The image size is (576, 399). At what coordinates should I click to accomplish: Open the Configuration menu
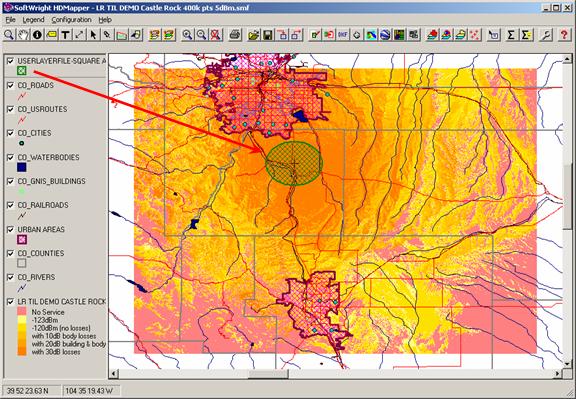click(71, 20)
